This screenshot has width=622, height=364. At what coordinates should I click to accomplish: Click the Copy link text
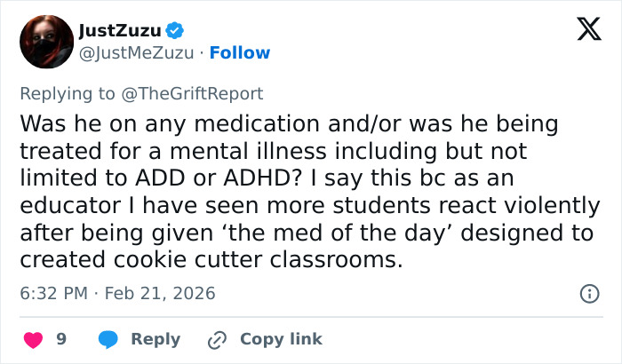click(281, 339)
